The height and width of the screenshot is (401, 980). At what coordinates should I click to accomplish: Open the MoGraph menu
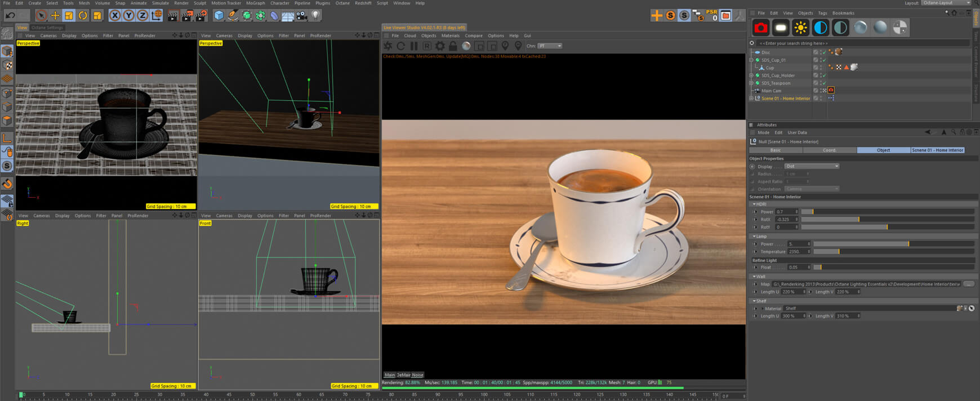(256, 3)
